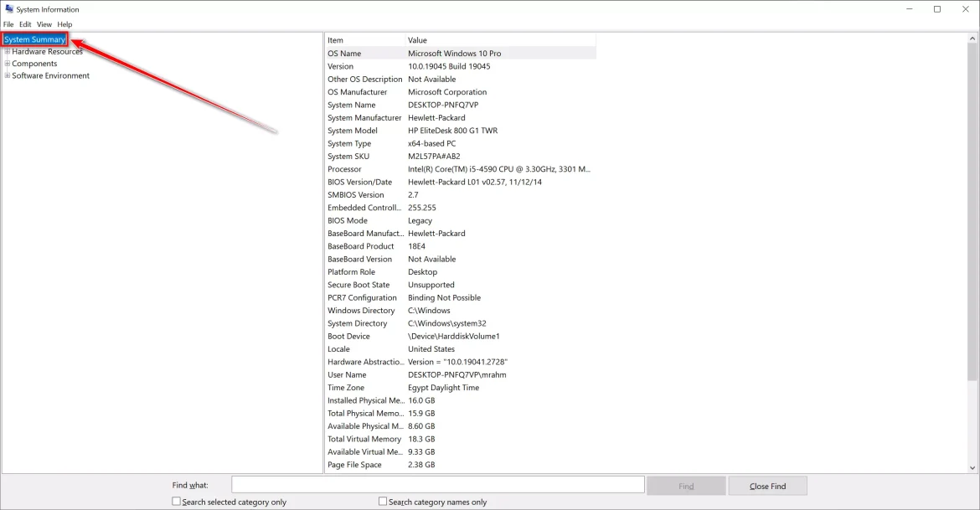Click the BaseBoard Version row
980x510 pixels.
461,260
